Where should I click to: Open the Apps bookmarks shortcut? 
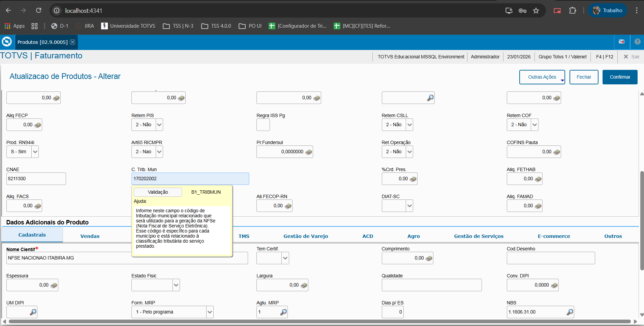click(14, 26)
